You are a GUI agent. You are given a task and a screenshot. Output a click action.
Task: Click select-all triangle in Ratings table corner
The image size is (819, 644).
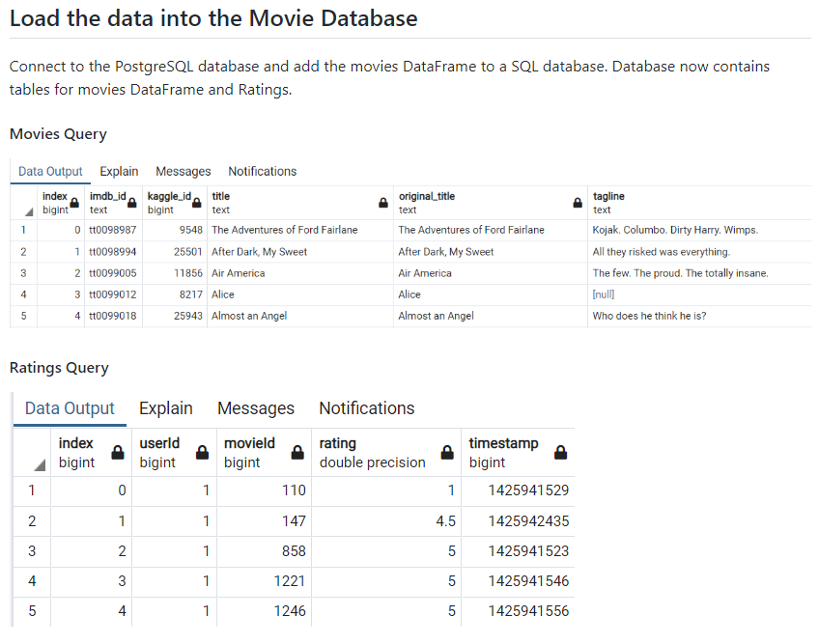coord(38,465)
